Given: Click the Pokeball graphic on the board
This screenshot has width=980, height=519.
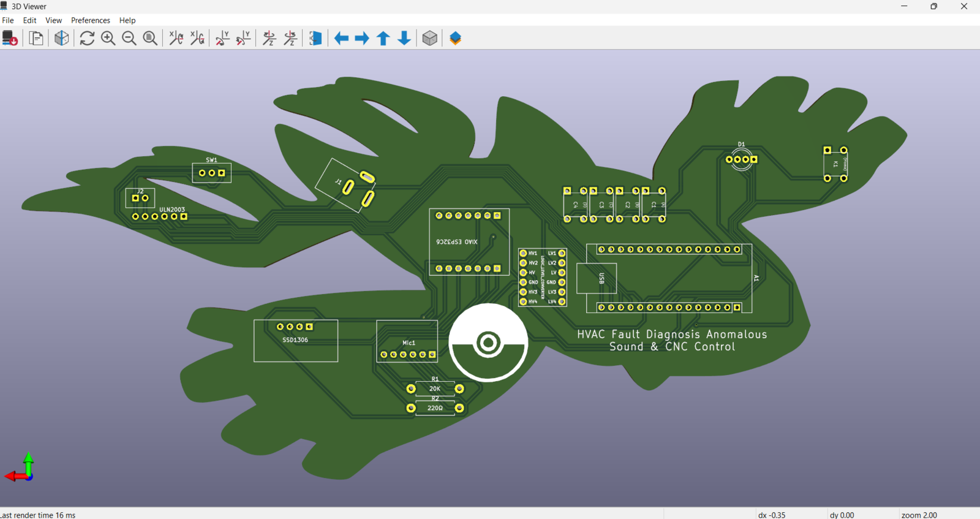Looking at the screenshot, I should 488,343.
